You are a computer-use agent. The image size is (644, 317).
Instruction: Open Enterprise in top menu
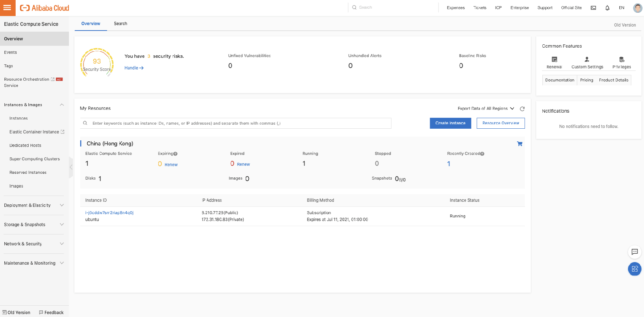click(x=519, y=8)
